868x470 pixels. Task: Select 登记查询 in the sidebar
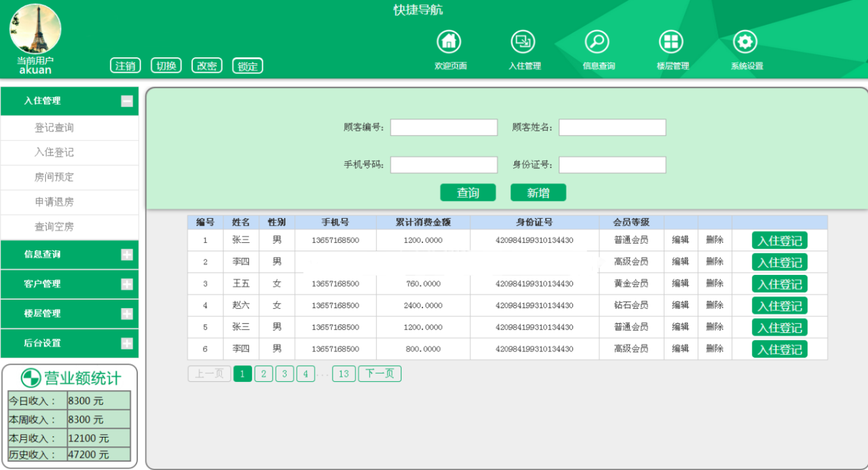[x=69, y=127]
